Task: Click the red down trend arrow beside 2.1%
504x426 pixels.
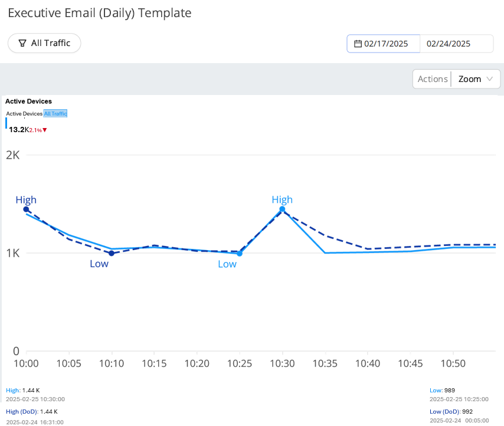Action: click(44, 130)
